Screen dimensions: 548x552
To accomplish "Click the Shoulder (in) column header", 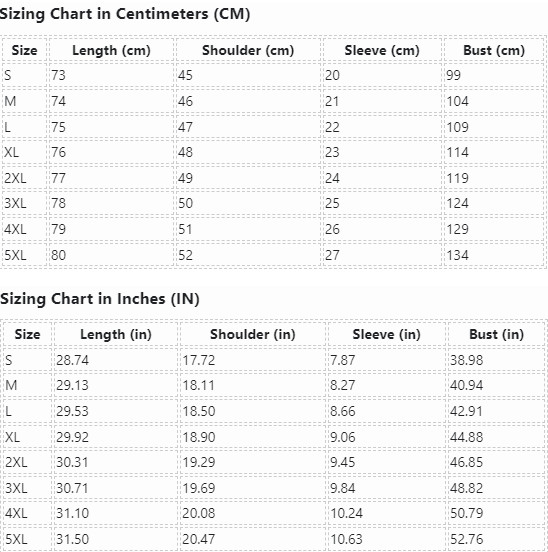I will point(253,334).
